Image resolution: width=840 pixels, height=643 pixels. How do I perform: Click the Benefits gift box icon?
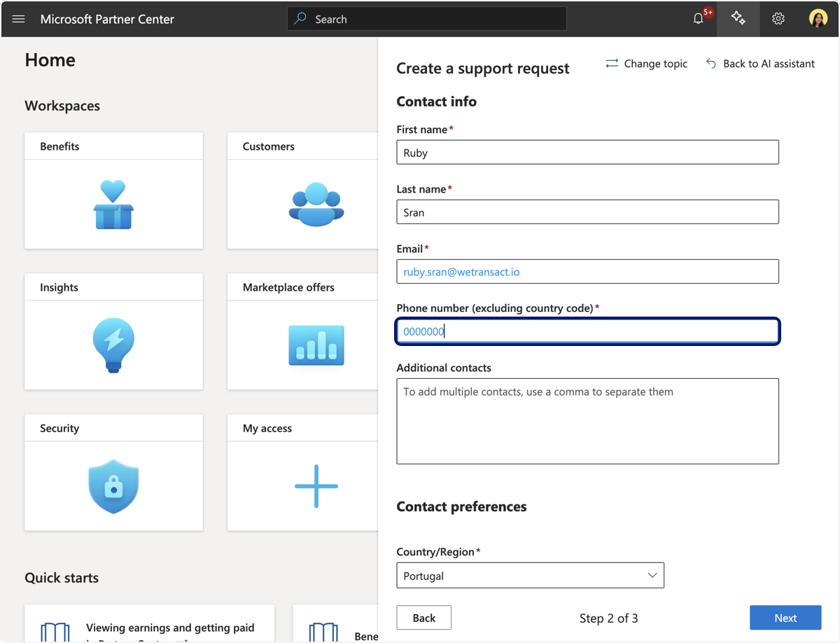pos(113,205)
